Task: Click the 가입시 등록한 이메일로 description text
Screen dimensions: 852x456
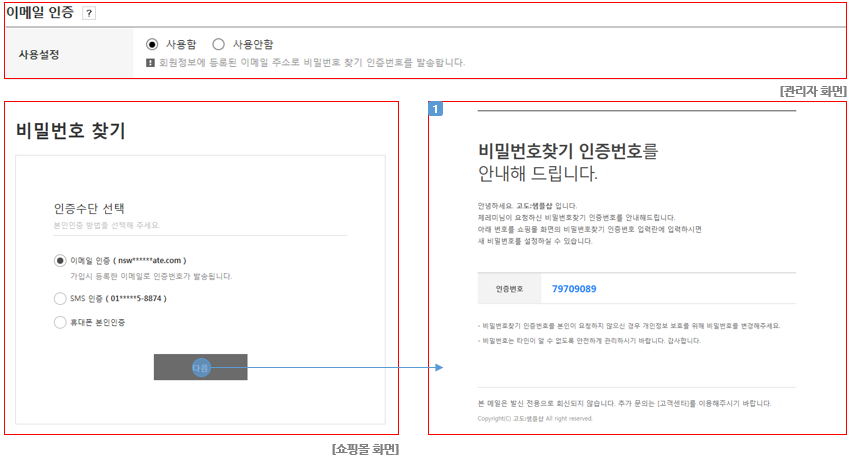Action: click(x=151, y=277)
